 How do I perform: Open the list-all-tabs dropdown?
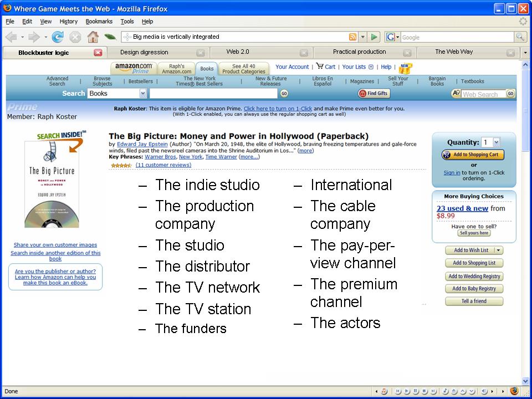point(525,53)
